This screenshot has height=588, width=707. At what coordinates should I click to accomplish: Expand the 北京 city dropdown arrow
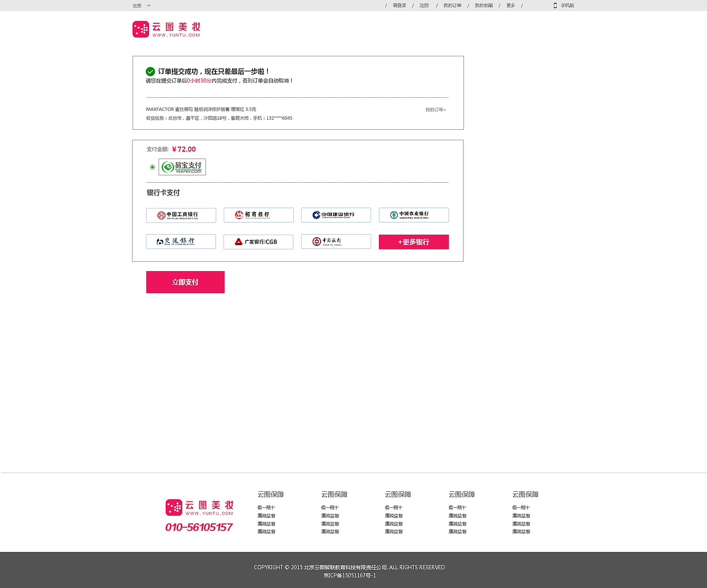pos(149,6)
